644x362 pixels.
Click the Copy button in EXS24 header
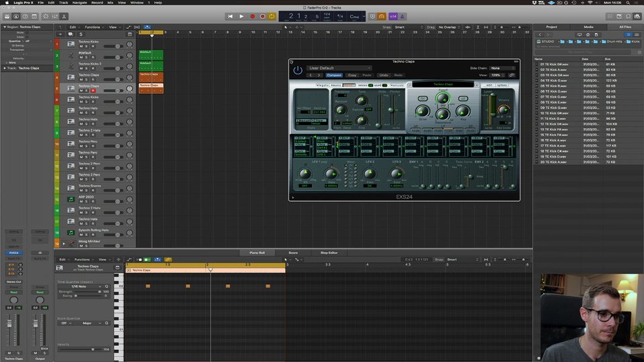(352, 75)
